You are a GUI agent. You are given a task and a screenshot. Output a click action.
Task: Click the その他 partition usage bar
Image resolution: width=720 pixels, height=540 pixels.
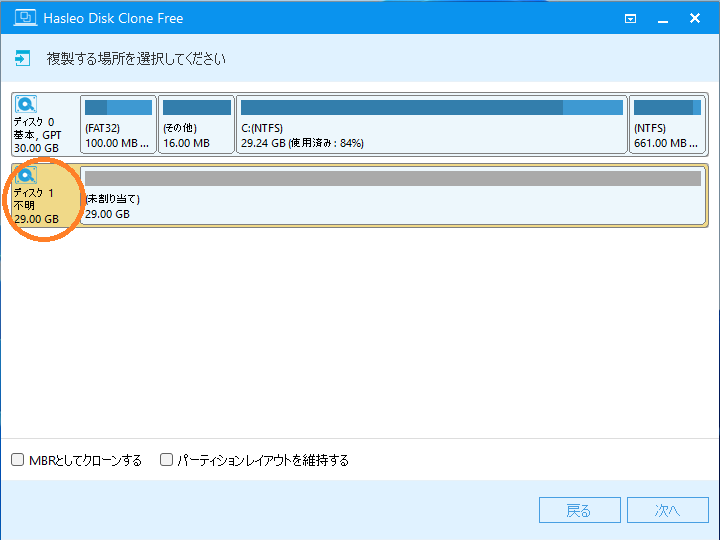[x=197, y=107]
